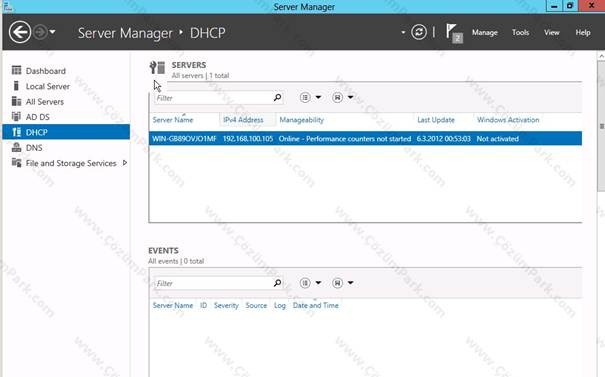This screenshot has width=605, height=377.
Task: Click the Servers filter search magnifier
Action: point(277,98)
